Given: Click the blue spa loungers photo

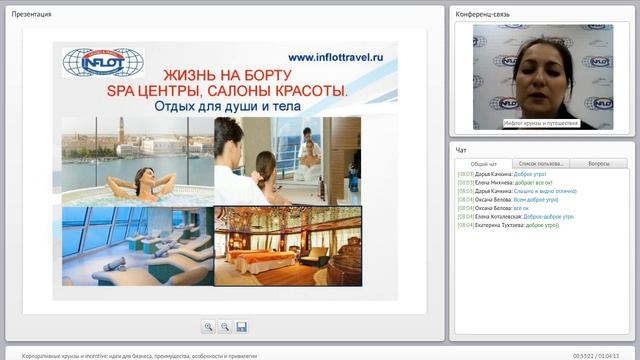Looking at the screenshot, I should click(138, 246).
